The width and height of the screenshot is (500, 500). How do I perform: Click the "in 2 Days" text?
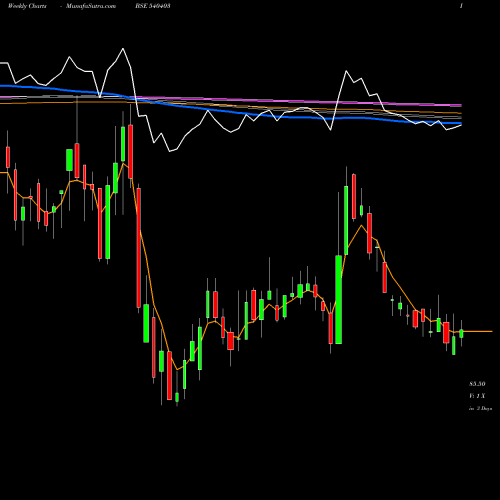click(480, 408)
